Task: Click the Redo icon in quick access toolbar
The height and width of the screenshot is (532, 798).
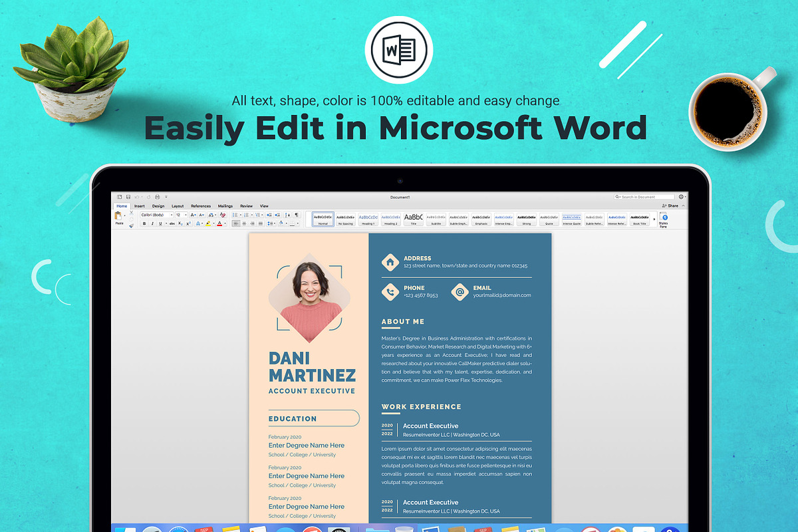Action: click(148, 197)
